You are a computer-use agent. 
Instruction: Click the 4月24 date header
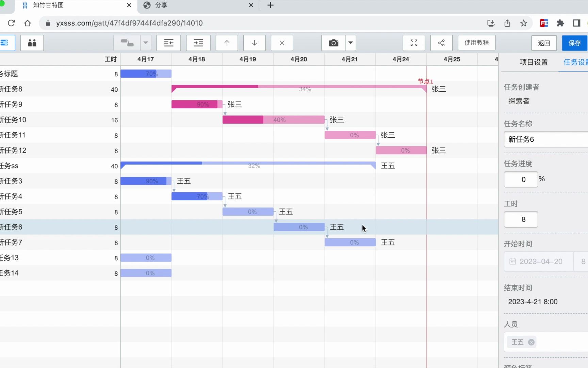click(x=401, y=59)
